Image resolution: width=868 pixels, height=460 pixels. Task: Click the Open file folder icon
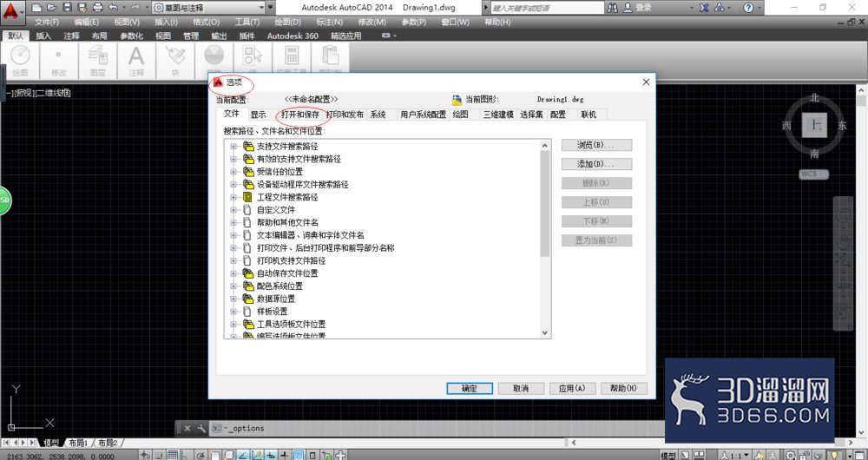pos(52,7)
